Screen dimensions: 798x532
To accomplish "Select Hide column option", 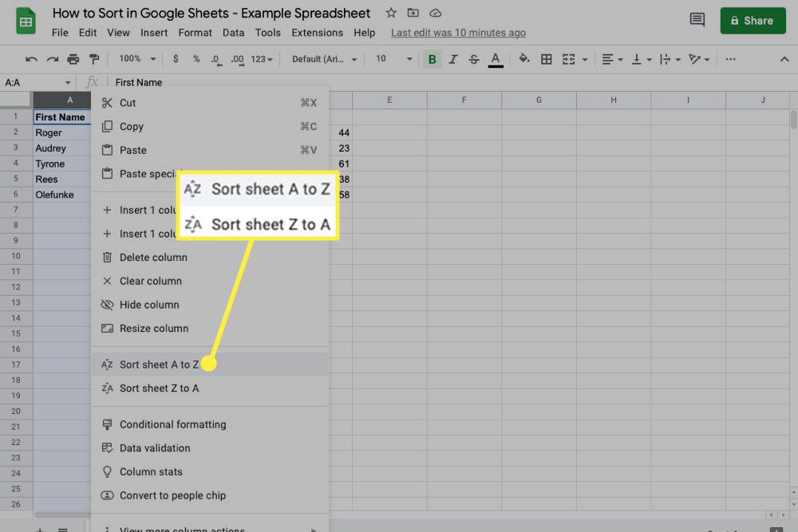I will coord(210,305).
